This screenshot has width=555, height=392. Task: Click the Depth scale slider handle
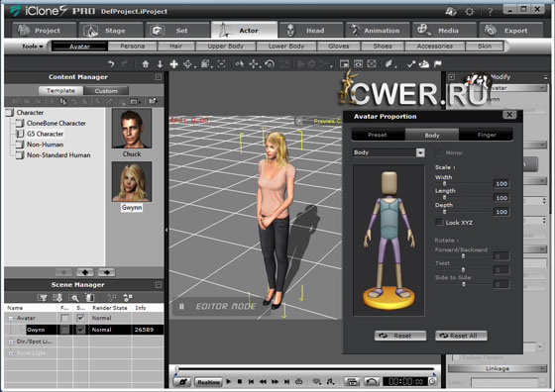click(x=445, y=212)
